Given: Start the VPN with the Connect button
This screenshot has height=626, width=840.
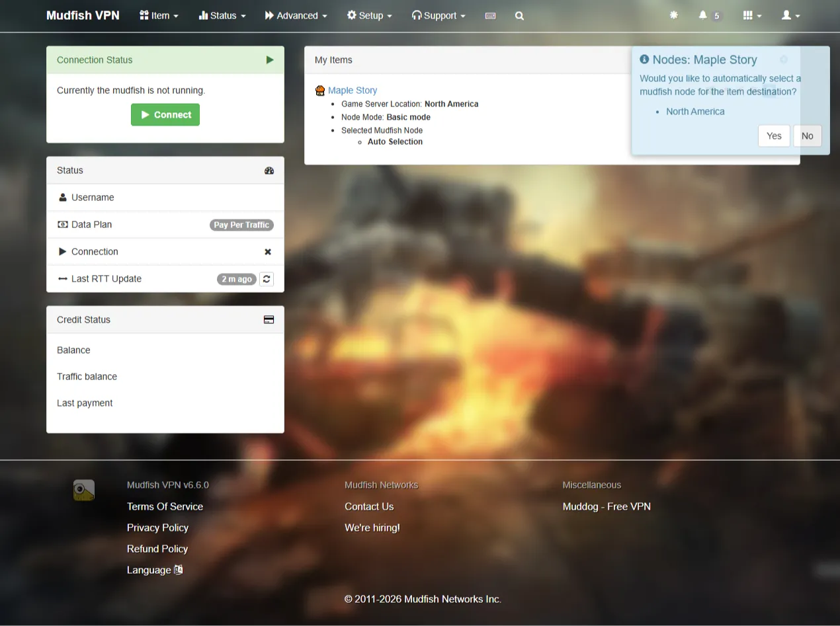Looking at the screenshot, I should 165,115.
